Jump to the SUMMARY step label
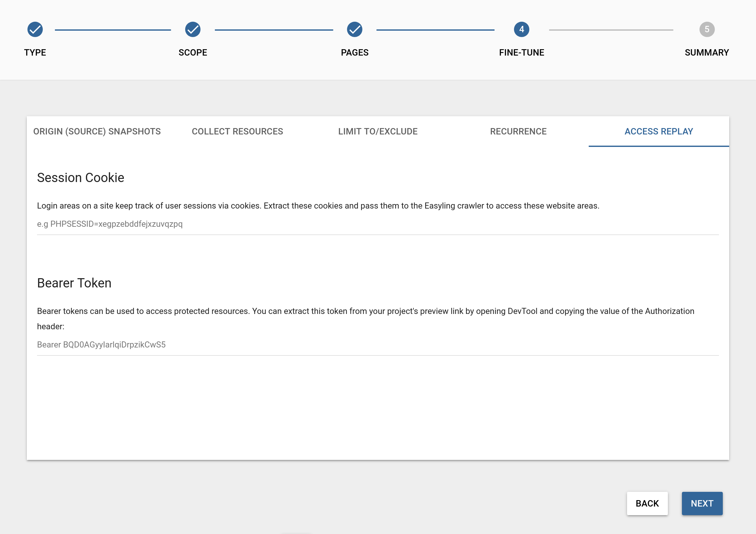The width and height of the screenshot is (756, 534). pyautogui.click(x=707, y=52)
